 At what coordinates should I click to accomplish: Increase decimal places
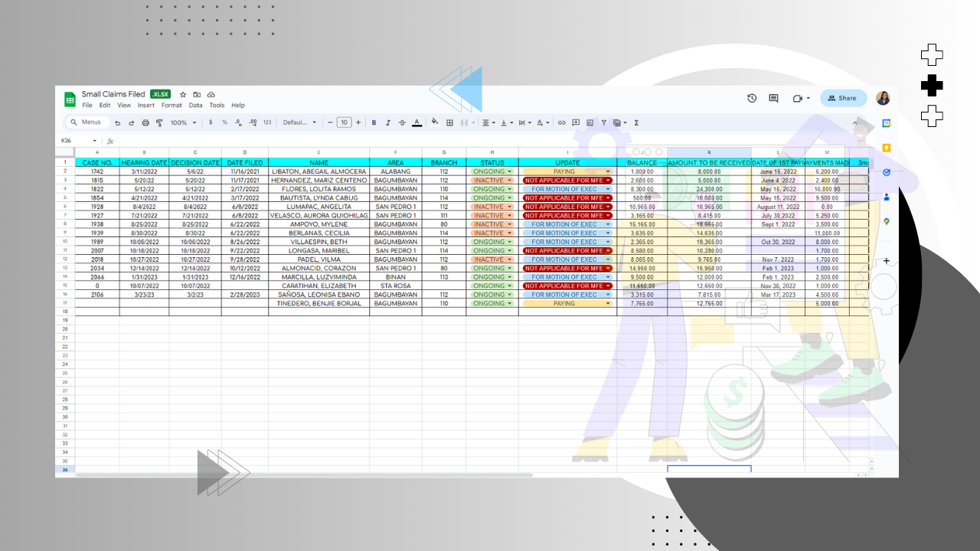click(253, 122)
